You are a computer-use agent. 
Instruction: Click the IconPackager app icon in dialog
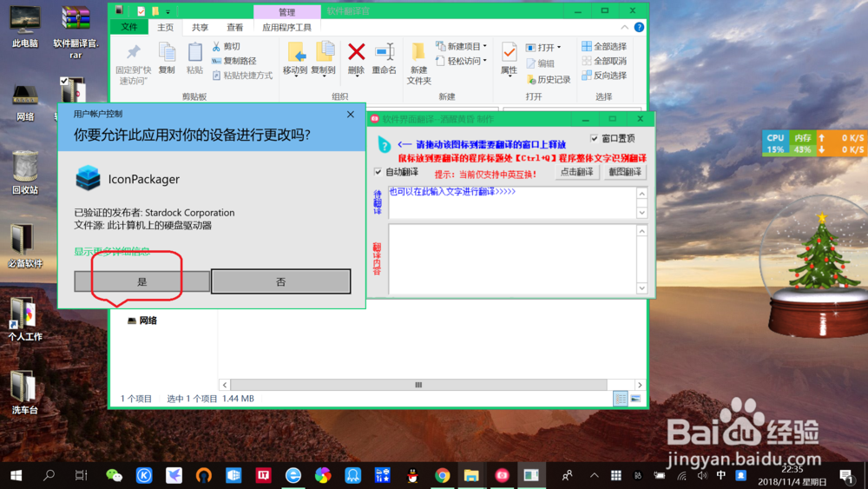tap(88, 178)
